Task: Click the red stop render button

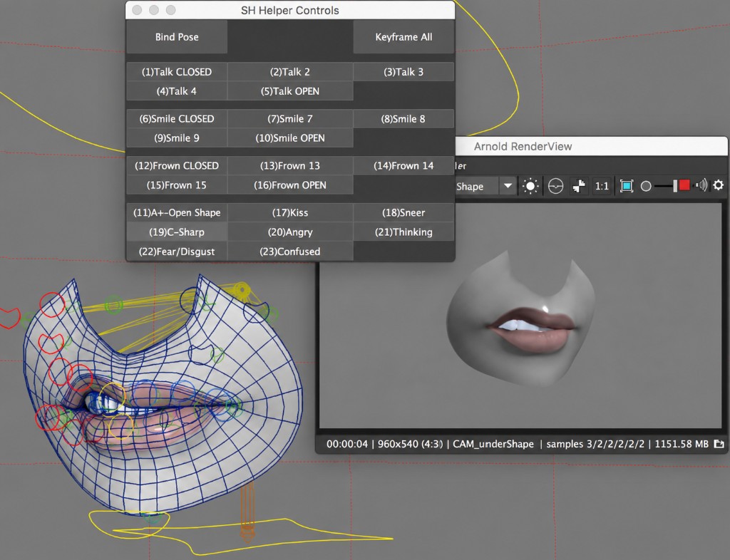Action: pyautogui.click(x=684, y=185)
